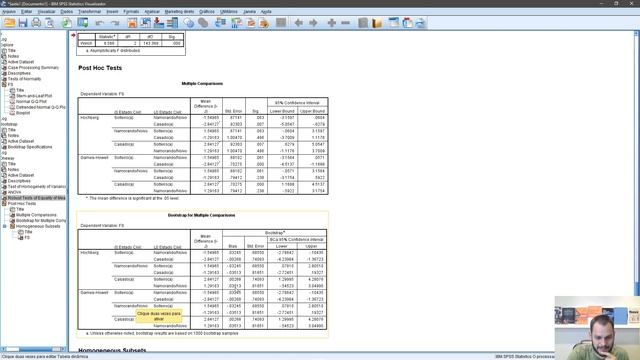The height and width of the screenshot is (360, 640).
Task: Open the Analisar menu
Action: coord(152,11)
